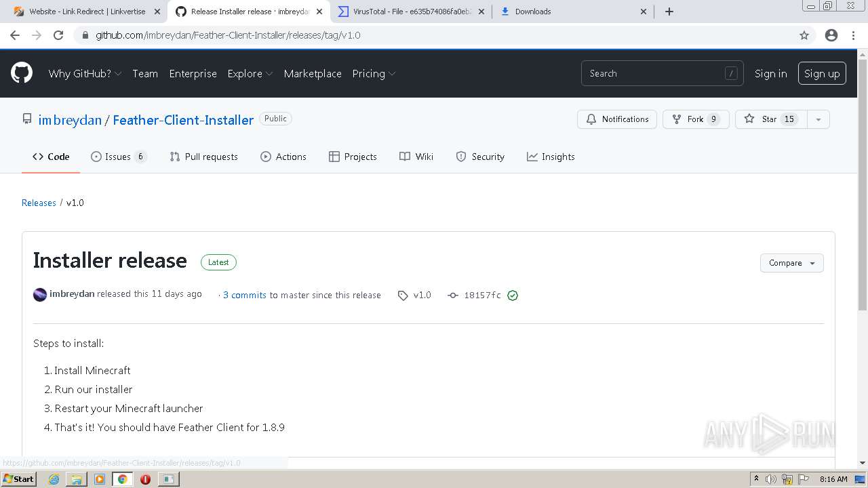
Task: Open Chrome's three-dot menu
Action: click(x=853, y=35)
